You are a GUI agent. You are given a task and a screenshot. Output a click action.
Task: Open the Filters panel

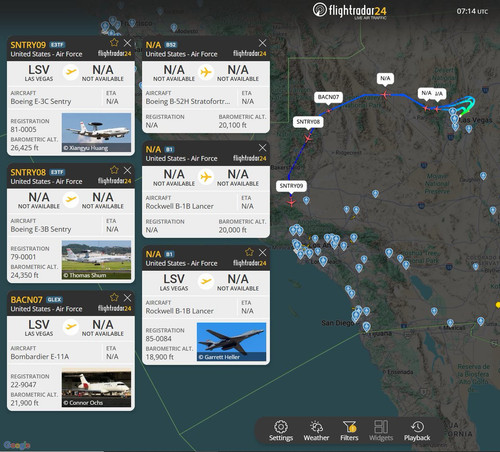[x=349, y=430]
